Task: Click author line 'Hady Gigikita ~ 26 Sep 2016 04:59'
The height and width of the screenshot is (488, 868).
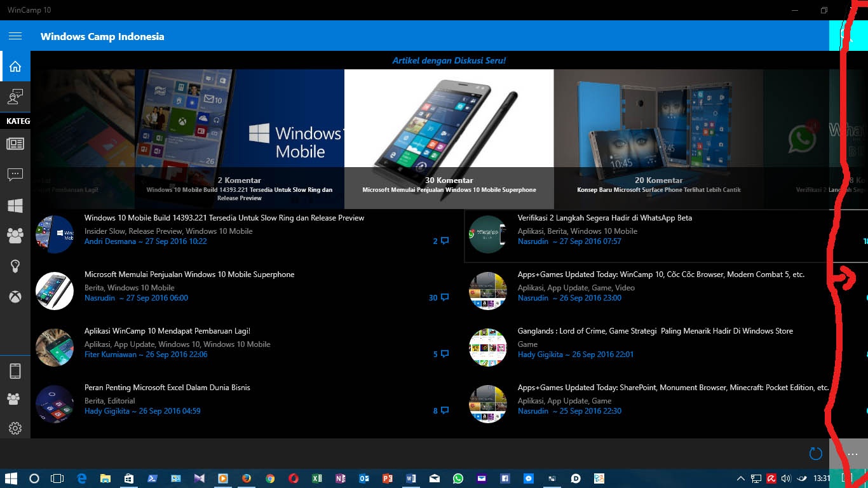Action: point(142,411)
